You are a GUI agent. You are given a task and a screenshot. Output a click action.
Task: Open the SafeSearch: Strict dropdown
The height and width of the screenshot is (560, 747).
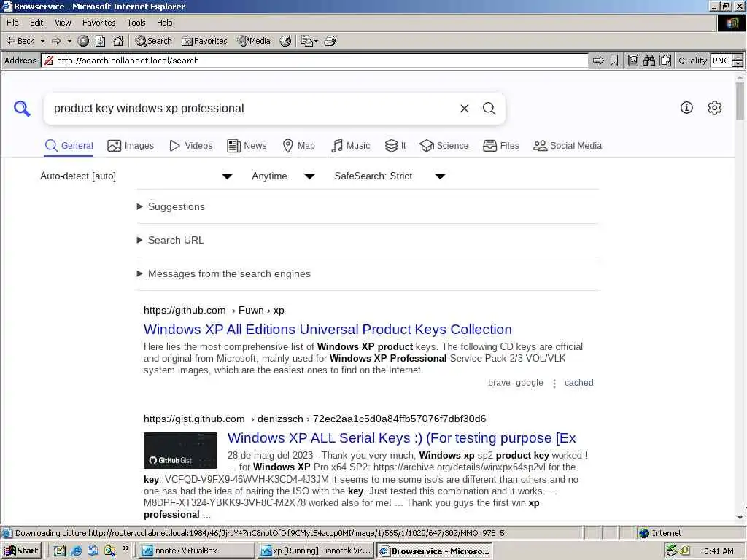(x=390, y=176)
